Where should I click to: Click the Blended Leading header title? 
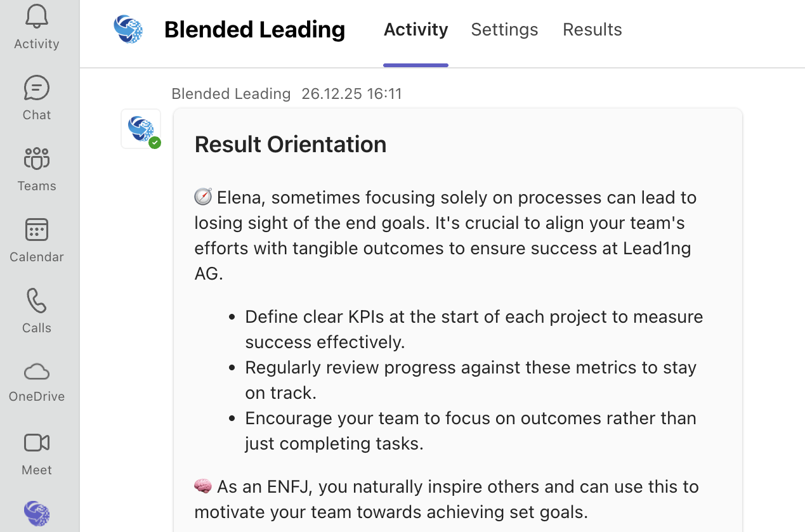(x=254, y=29)
